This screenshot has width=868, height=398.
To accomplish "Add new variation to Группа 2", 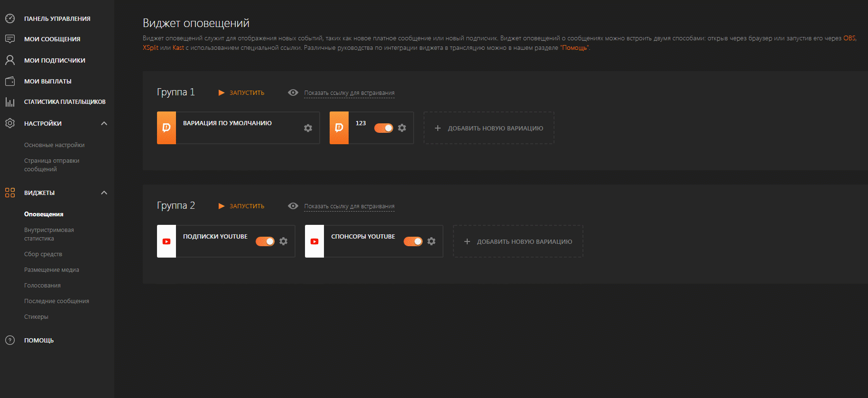I will coord(518,241).
